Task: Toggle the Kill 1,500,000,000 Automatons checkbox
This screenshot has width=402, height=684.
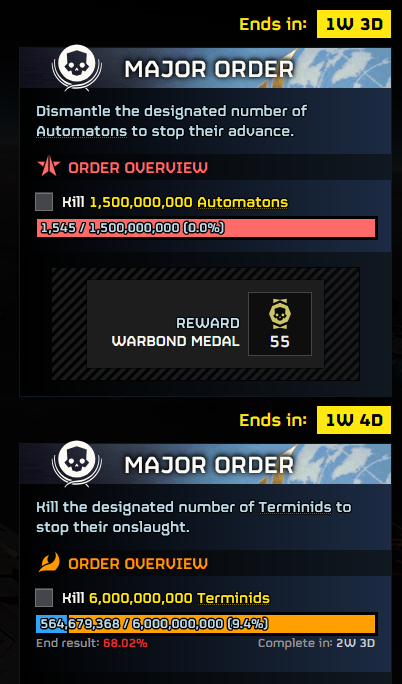Action: (x=44, y=202)
